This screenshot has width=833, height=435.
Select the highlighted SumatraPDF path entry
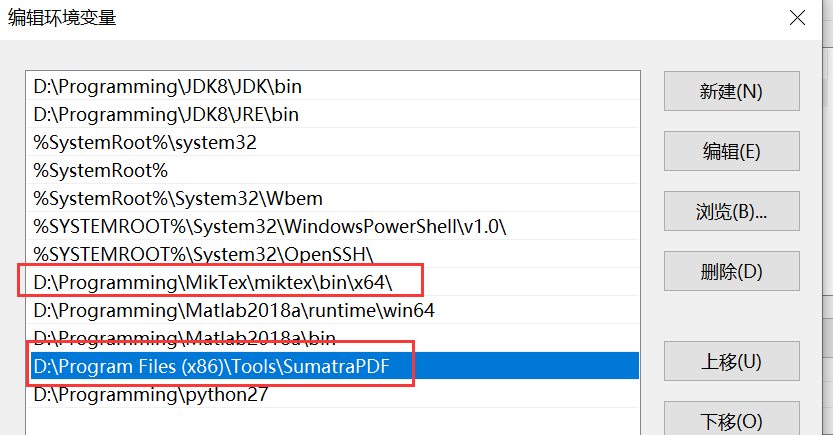point(333,366)
